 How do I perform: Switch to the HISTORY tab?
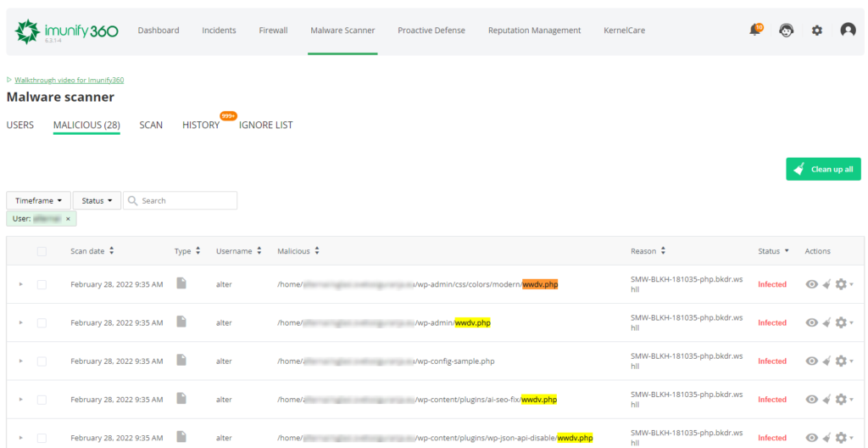[x=201, y=126]
